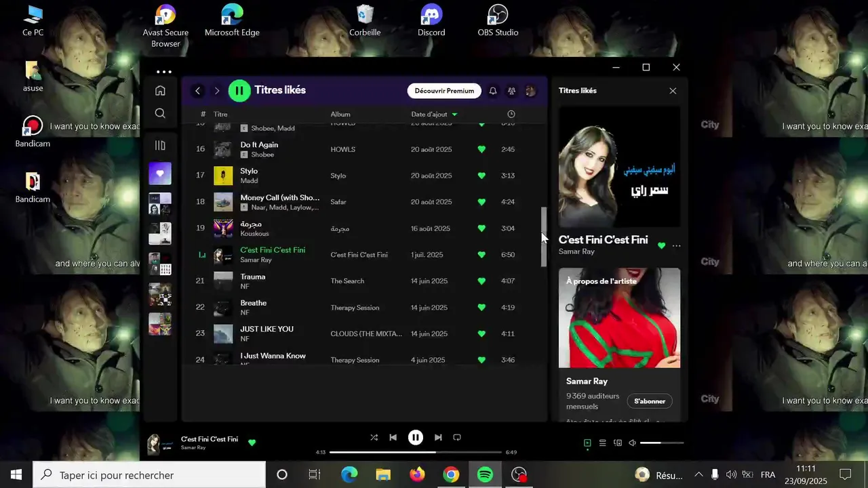
Task: Open the queue icon
Action: click(602, 443)
